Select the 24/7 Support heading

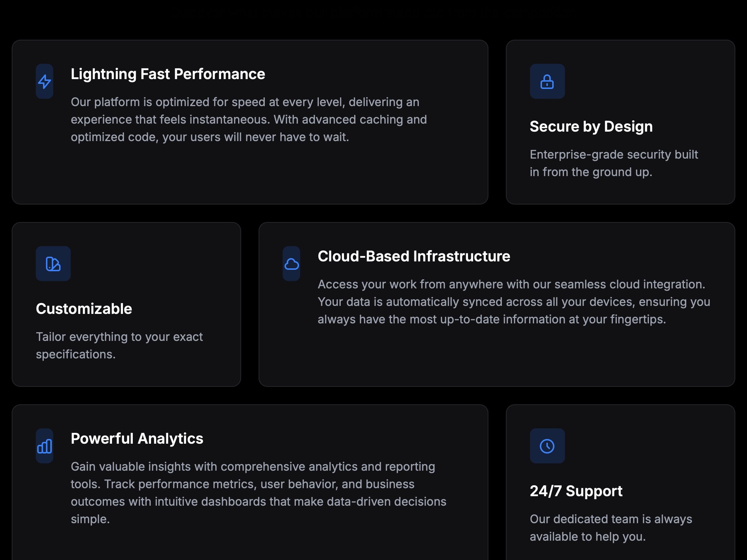pyautogui.click(x=576, y=491)
